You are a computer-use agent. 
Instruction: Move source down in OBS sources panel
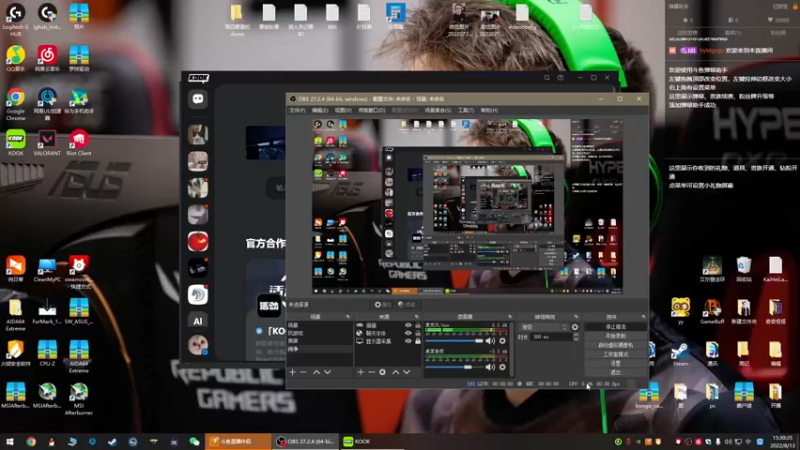coord(407,372)
